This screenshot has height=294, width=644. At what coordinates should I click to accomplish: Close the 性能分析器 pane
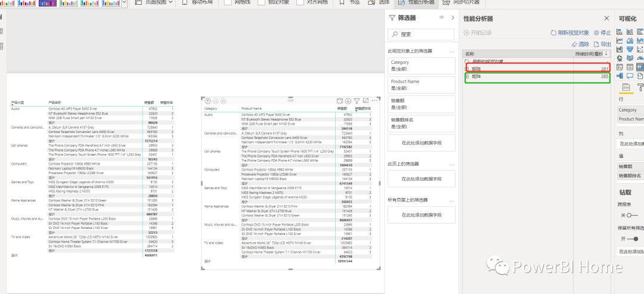click(606, 18)
